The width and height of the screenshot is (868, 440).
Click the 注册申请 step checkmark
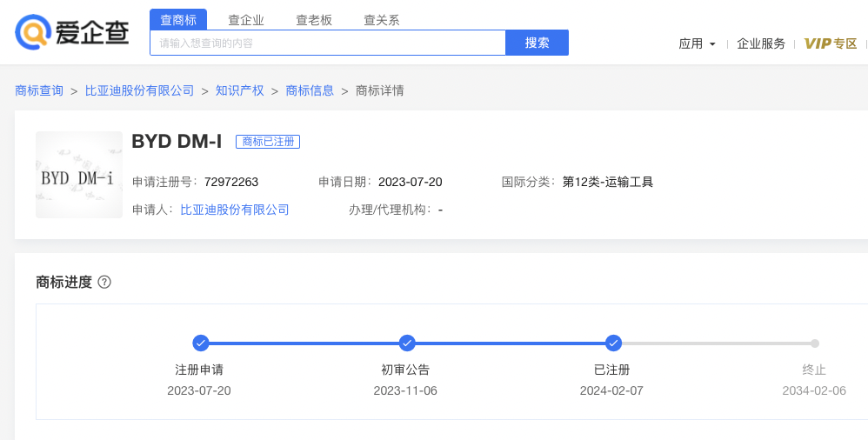(x=201, y=343)
